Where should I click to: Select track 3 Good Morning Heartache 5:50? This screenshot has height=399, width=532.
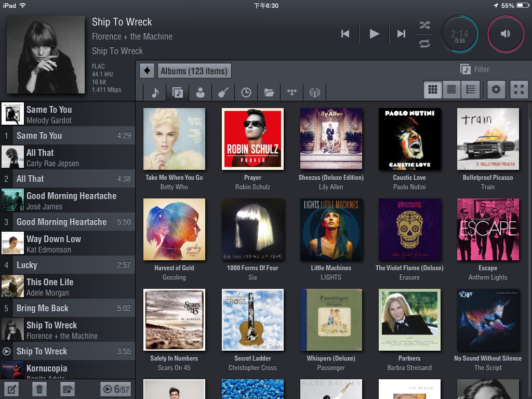tap(68, 222)
